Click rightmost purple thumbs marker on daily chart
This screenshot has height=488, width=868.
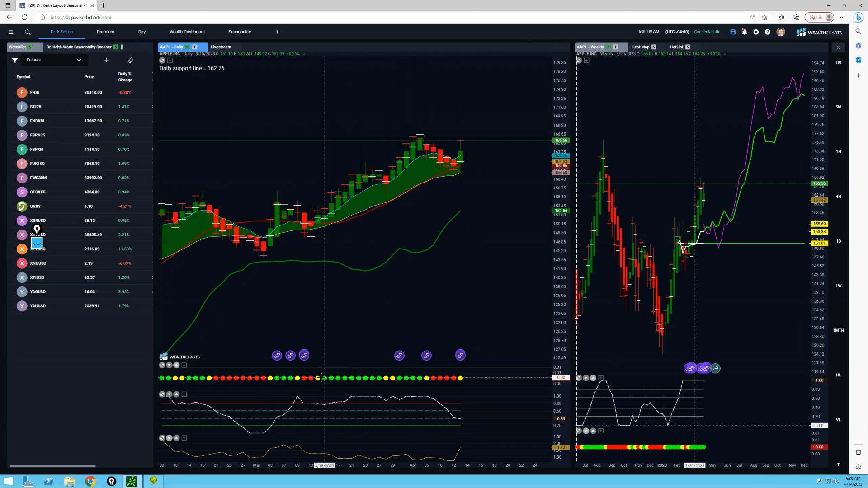(460, 355)
